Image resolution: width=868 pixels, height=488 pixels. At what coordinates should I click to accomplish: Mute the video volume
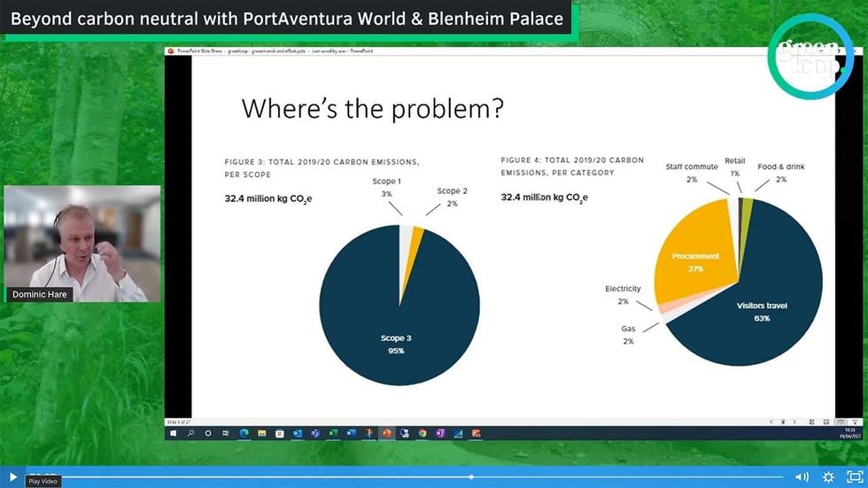(801, 477)
